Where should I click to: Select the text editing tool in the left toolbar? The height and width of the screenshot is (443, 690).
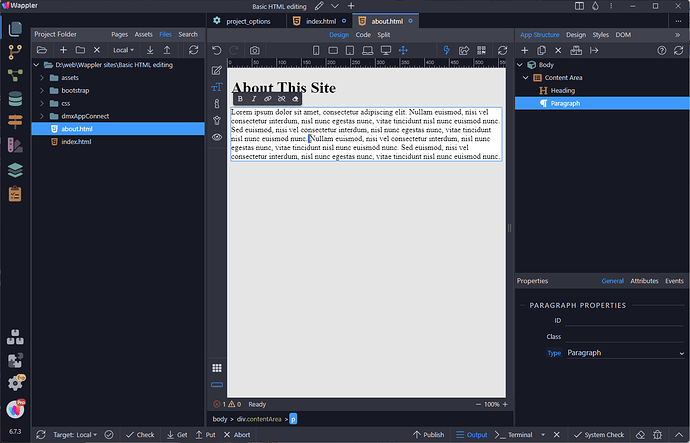(217, 87)
